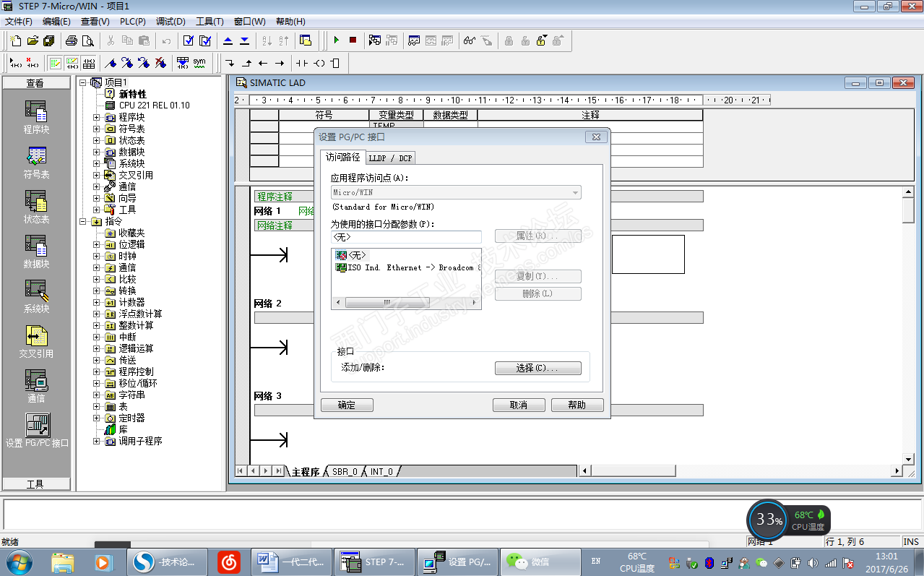Click the red Stop PLC icon
The image size is (924, 576).
tap(353, 40)
